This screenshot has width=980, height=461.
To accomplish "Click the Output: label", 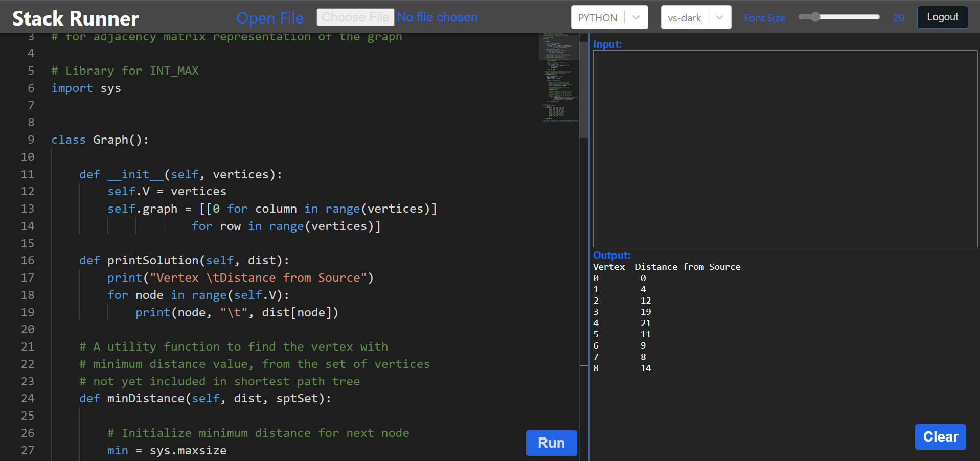I will pos(611,255).
